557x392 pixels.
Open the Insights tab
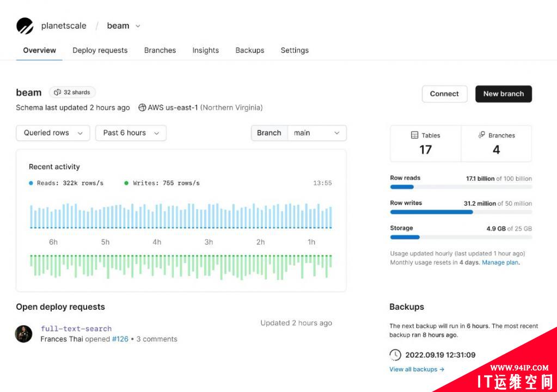(x=206, y=51)
